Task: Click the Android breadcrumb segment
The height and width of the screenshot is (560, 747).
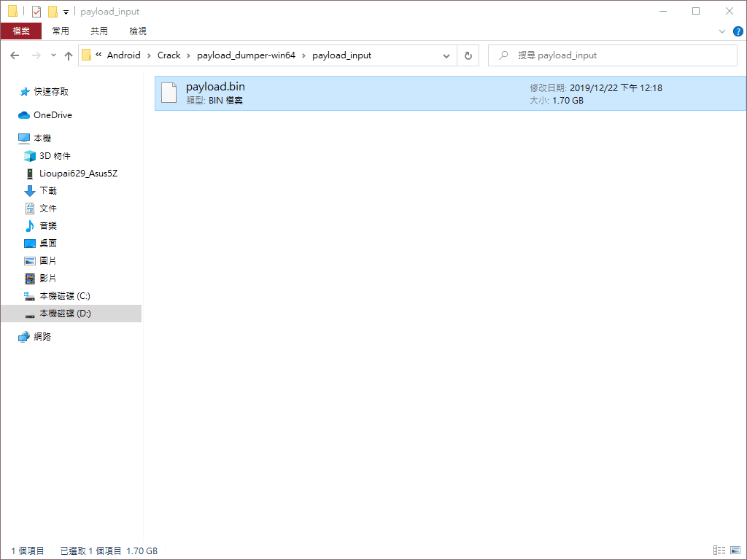Action: 123,55
